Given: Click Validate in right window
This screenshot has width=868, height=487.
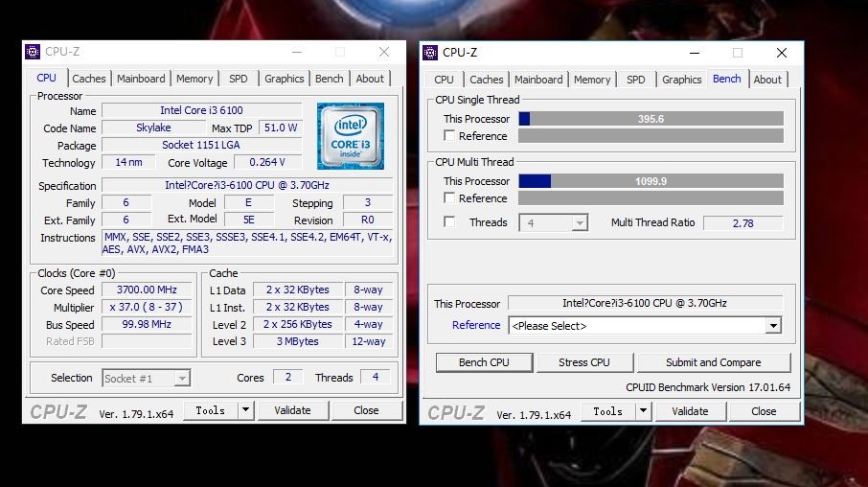Looking at the screenshot, I should coord(691,411).
